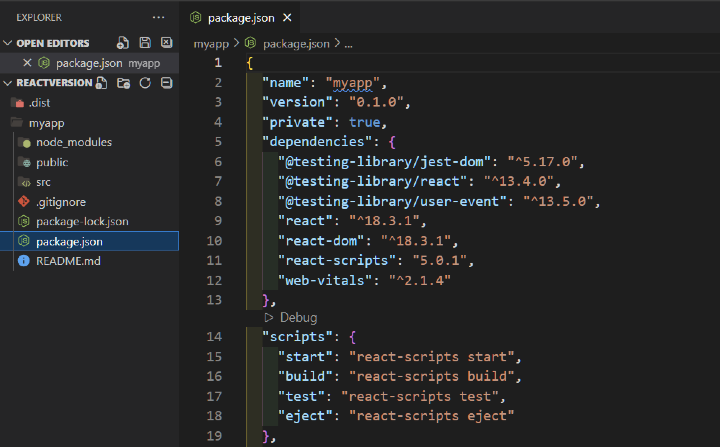Open the Explorer more actions menu
The image size is (720, 447).
158,17
